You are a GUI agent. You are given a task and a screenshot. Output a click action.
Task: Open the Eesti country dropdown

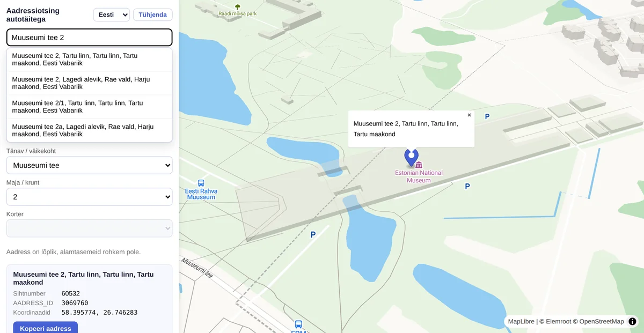point(112,15)
